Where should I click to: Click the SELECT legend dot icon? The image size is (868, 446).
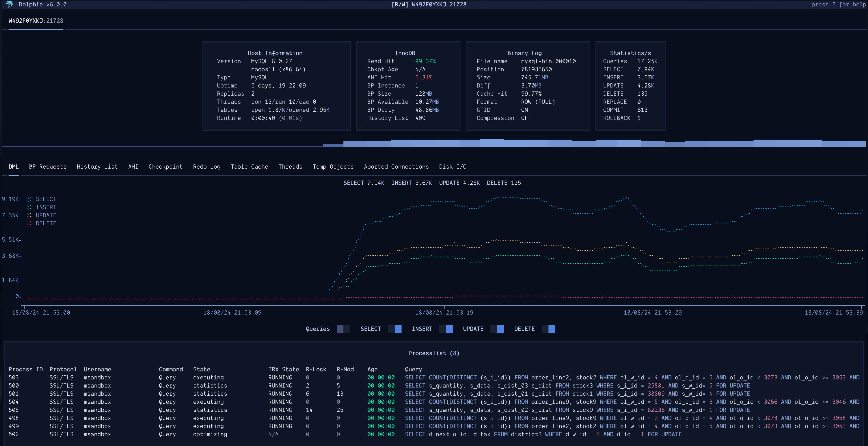[29, 199]
